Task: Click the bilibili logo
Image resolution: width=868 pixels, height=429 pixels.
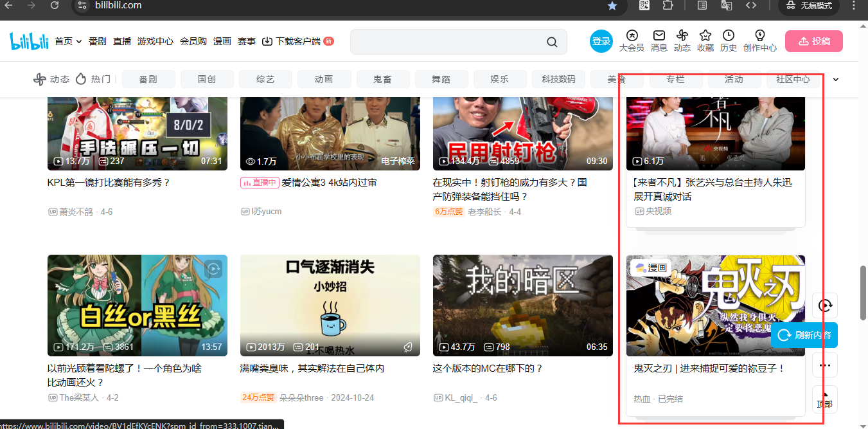Action: click(x=29, y=41)
